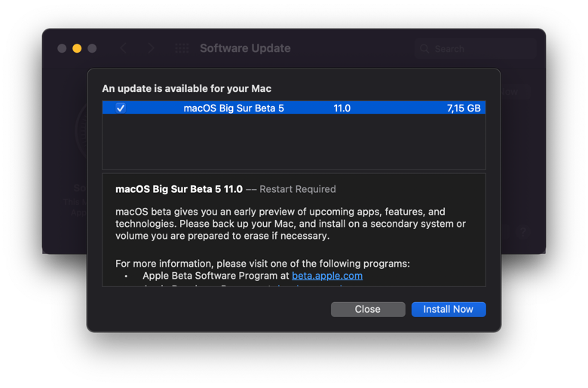This screenshot has width=588, height=388.
Task: Click the macOS beta description paragraph
Action: click(290, 224)
